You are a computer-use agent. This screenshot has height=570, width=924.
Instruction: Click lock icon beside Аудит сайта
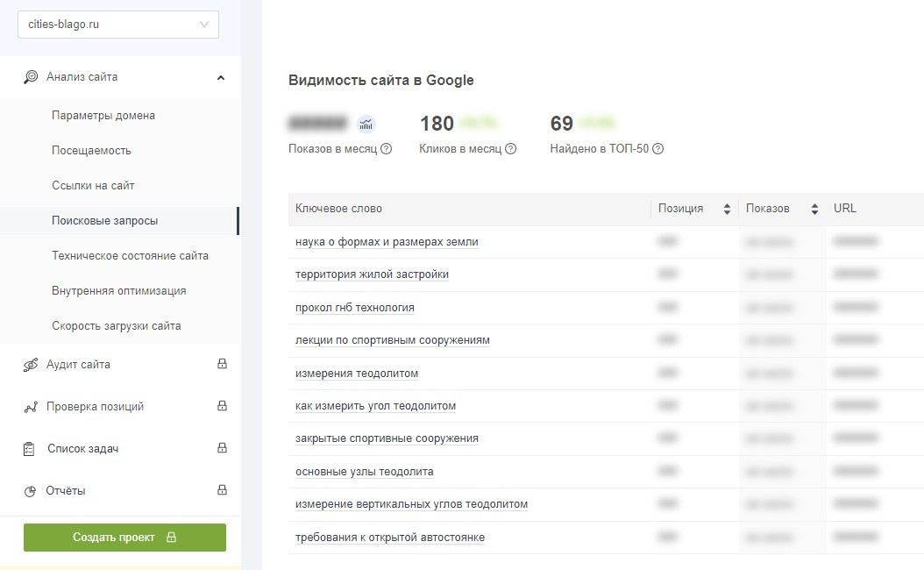[x=222, y=364]
